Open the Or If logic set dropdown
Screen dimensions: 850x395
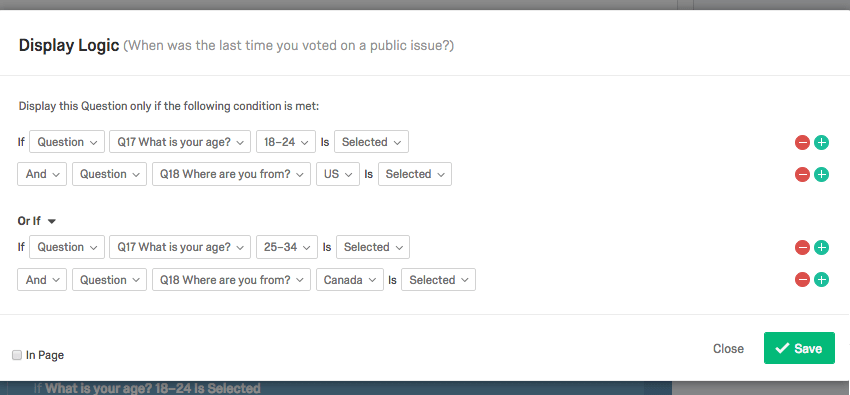pos(37,221)
